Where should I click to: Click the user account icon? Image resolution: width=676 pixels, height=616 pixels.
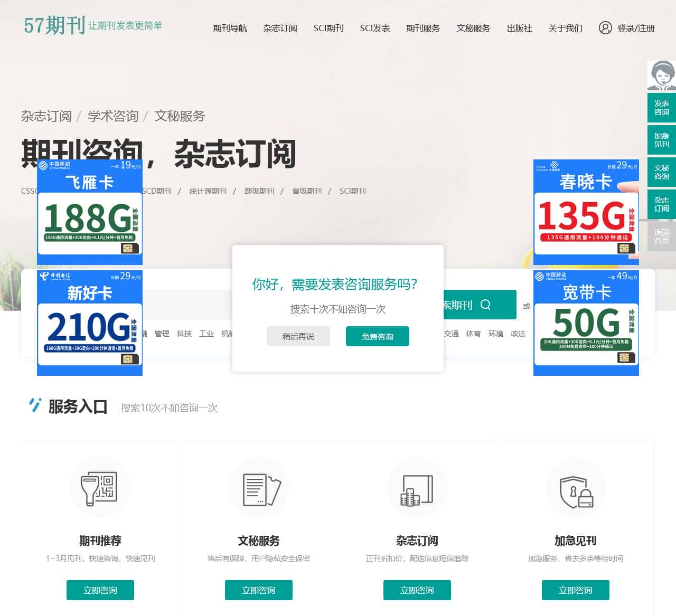point(605,28)
